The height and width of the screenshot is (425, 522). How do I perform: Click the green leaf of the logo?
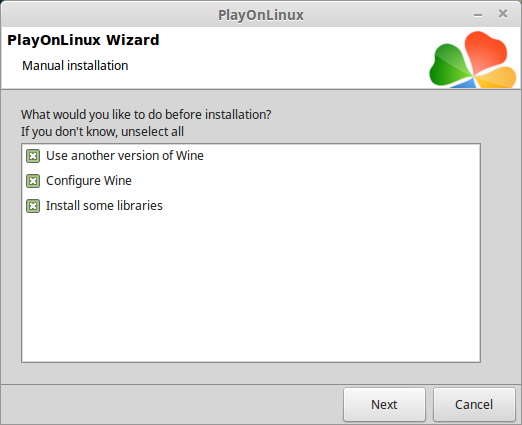448,67
